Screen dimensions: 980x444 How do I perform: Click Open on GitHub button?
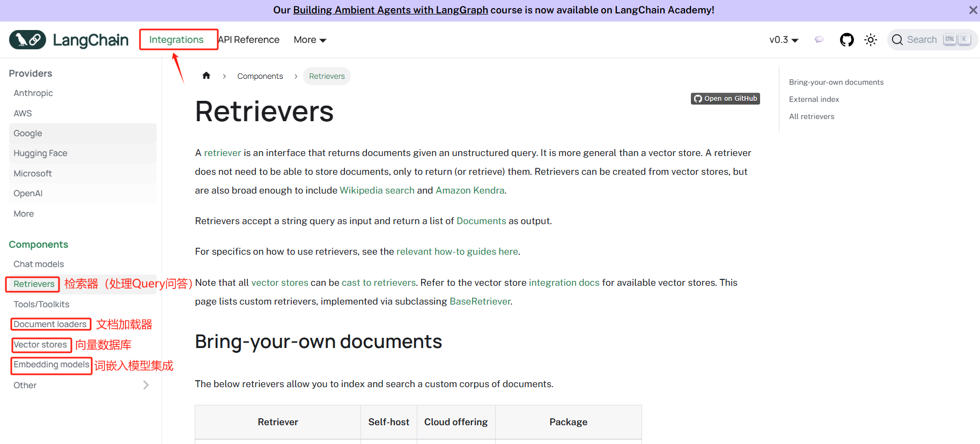point(725,99)
